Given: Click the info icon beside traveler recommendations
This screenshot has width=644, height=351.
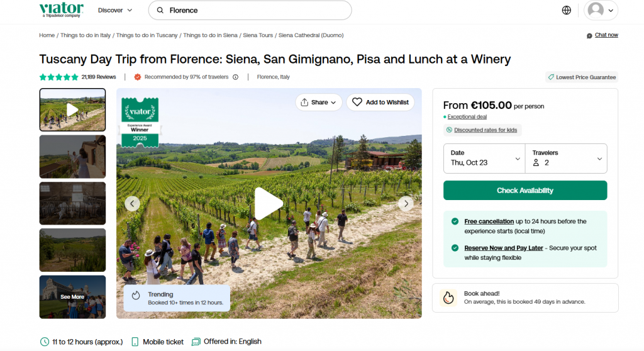Looking at the screenshot, I should [235, 77].
